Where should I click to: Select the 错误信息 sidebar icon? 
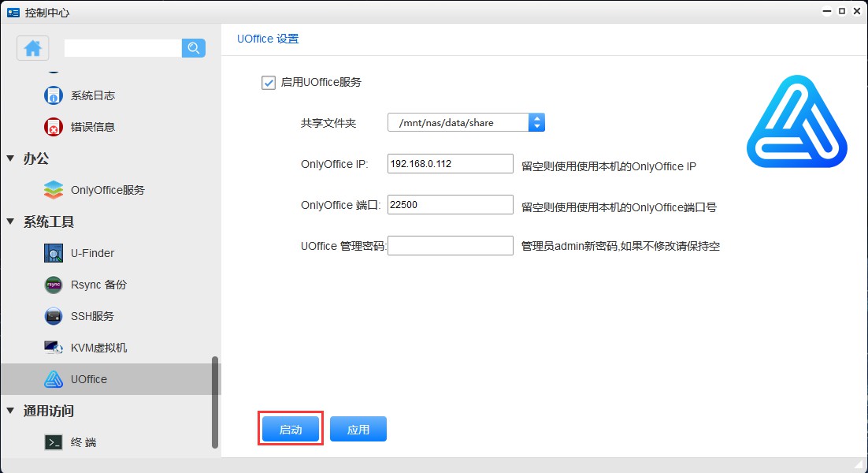(93, 126)
